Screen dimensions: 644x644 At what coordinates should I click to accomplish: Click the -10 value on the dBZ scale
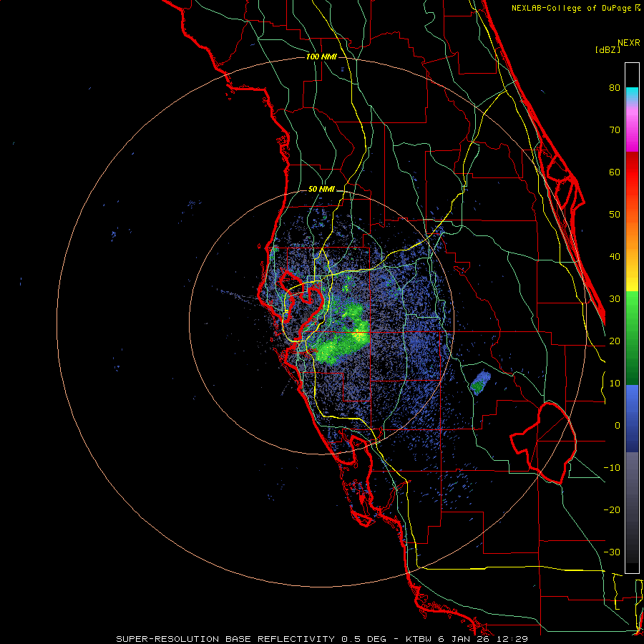612,468
